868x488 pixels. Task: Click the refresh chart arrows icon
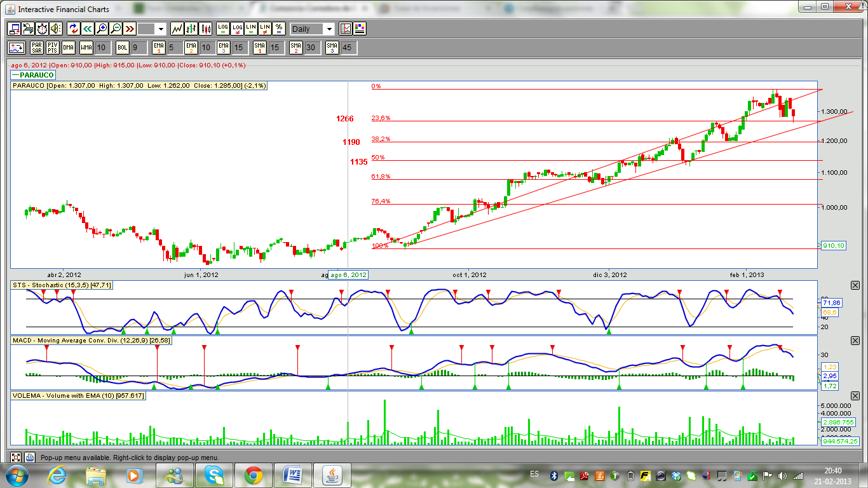[x=73, y=29]
